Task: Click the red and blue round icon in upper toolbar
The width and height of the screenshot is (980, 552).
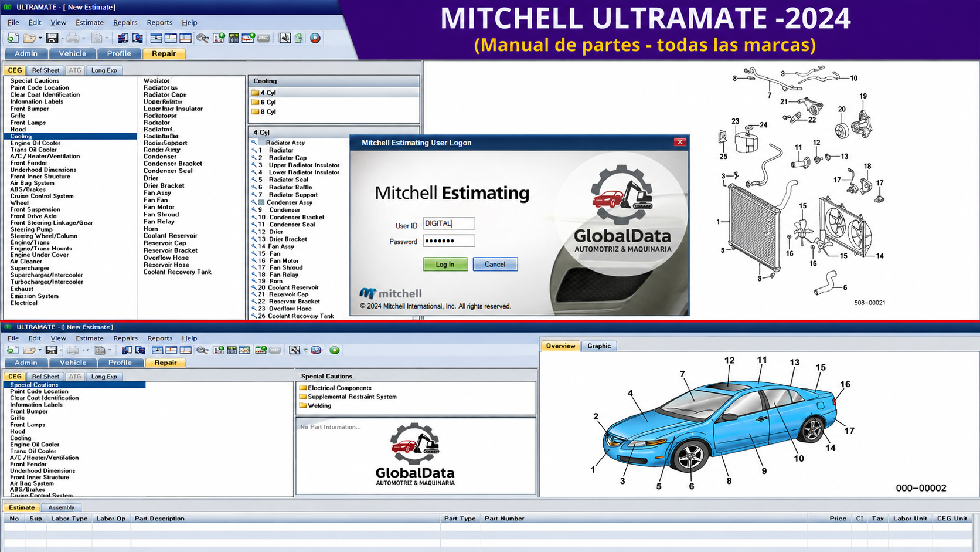Action: point(315,38)
